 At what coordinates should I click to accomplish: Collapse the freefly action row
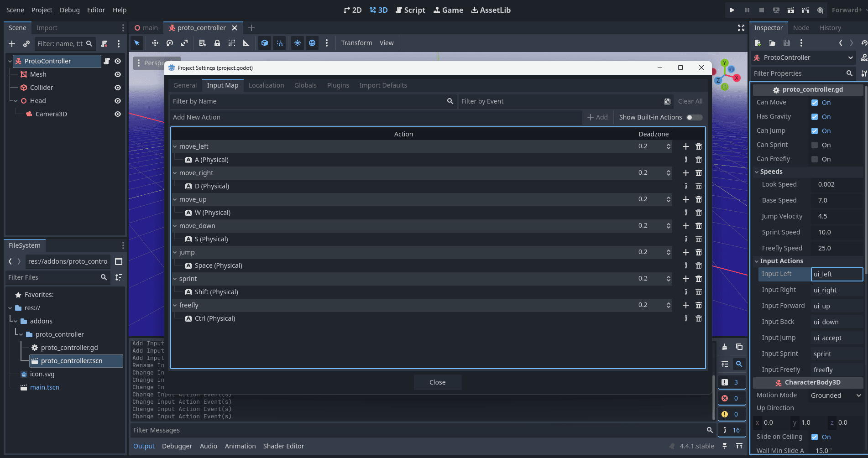point(175,305)
